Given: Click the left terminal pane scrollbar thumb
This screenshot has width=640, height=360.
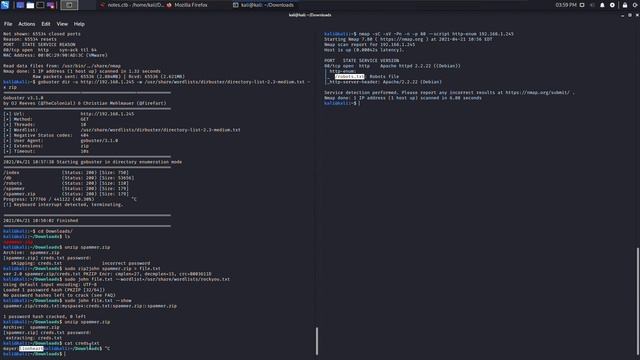Looking at the screenshot, I should pyautogui.click(x=317, y=341).
